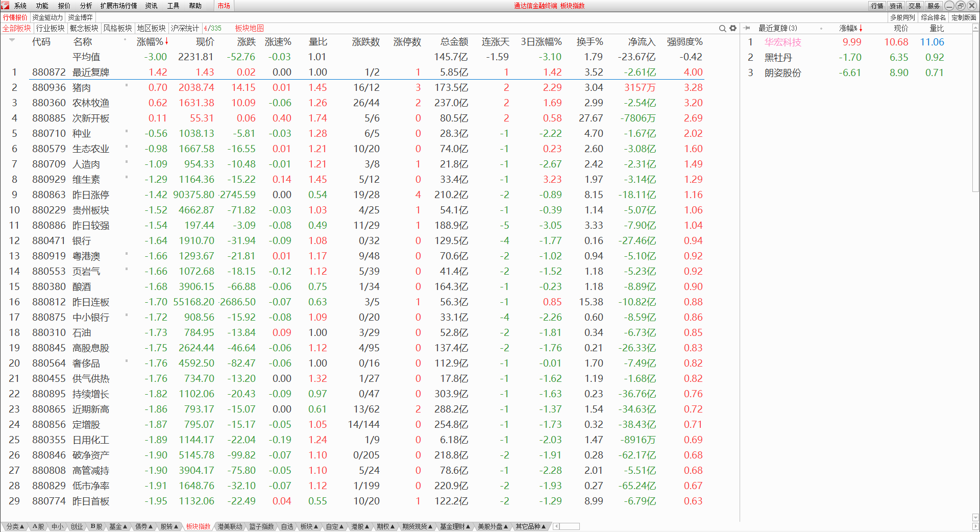Open the 多股同列 view
The width and height of the screenshot is (980, 532).
coord(902,17)
